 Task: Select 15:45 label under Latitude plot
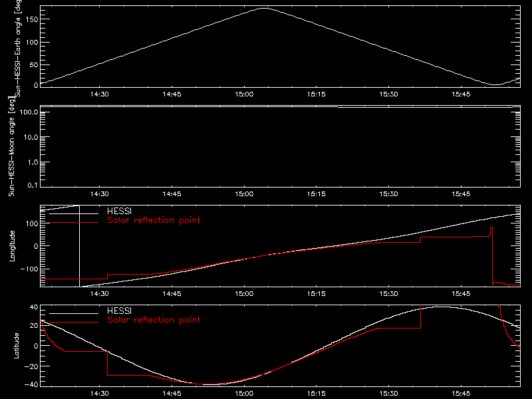pyautogui.click(x=461, y=393)
